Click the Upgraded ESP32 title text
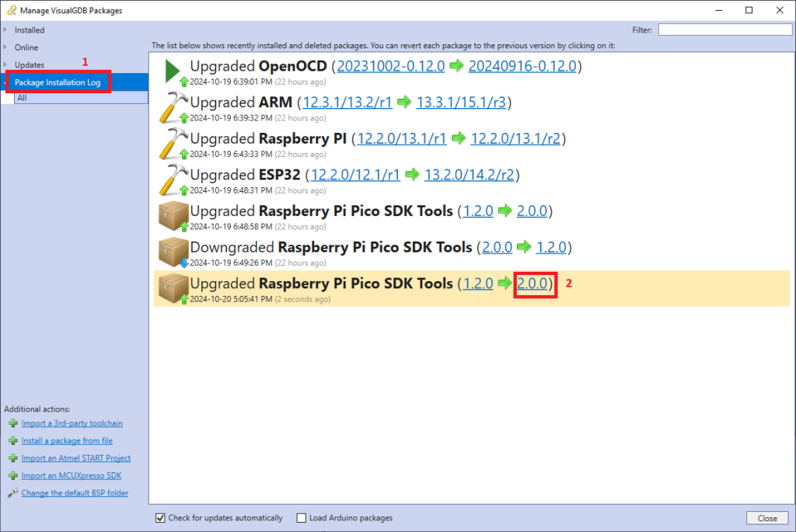 click(245, 175)
